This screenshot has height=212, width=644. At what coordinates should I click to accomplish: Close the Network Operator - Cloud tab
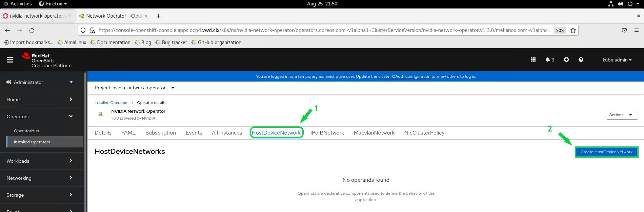146,16
